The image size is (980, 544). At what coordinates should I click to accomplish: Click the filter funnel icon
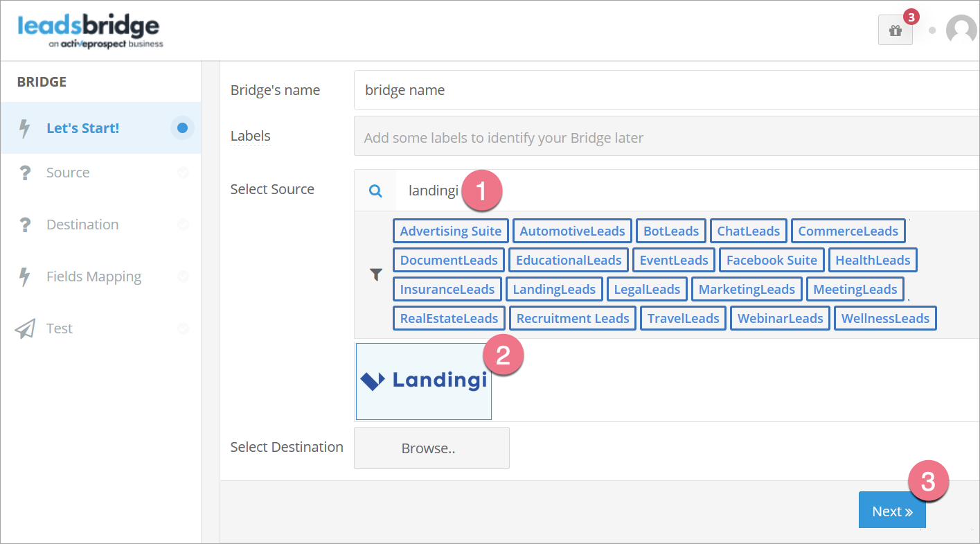point(375,275)
